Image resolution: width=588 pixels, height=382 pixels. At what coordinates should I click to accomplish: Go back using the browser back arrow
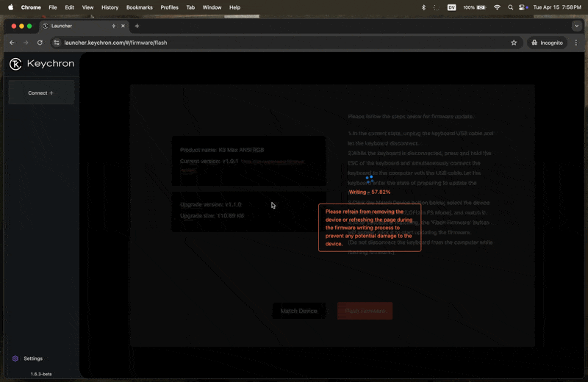coord(12,43)
